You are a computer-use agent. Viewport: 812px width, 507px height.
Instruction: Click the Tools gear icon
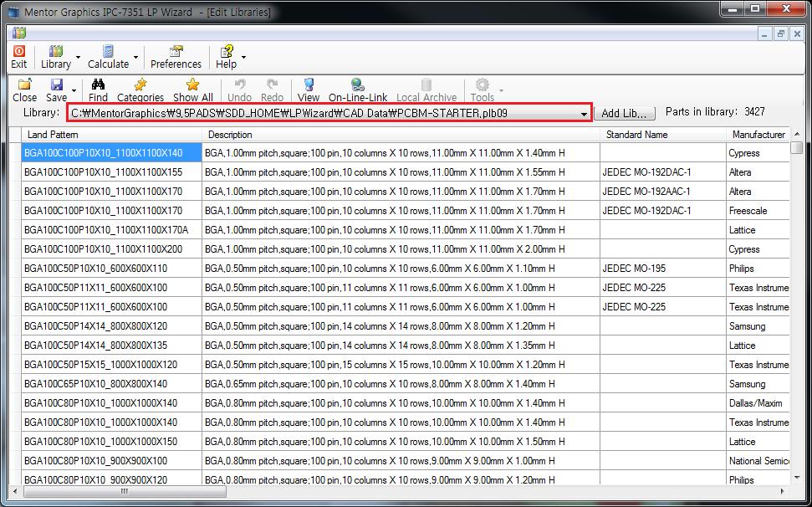coord(483,84)
